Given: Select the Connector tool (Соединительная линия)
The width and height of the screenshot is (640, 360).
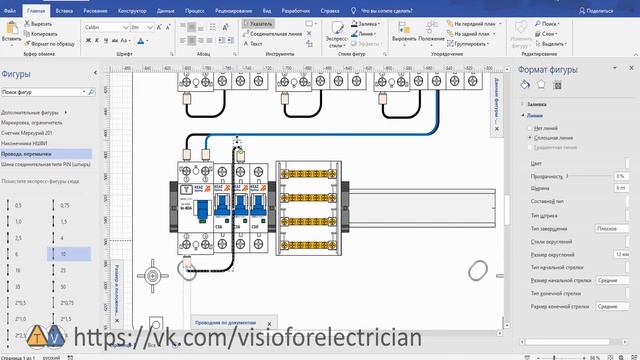Looking at the screenshot, I should [273, 34].
